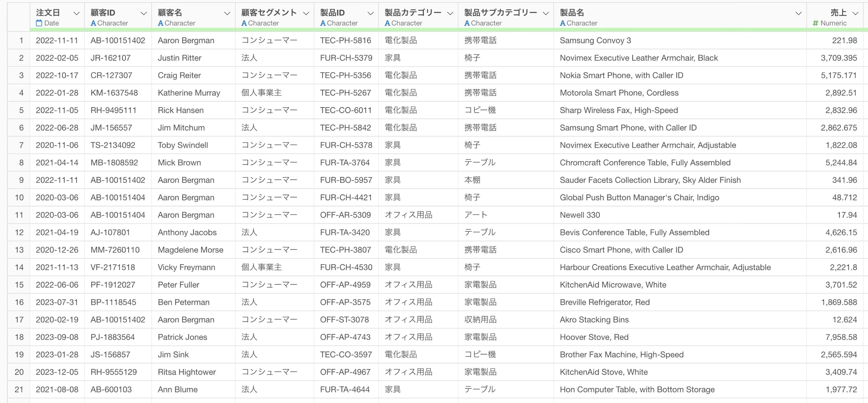Select the Katherine Murray customer name cell
This screenshot has height=403, width=868.
point(189,93)
